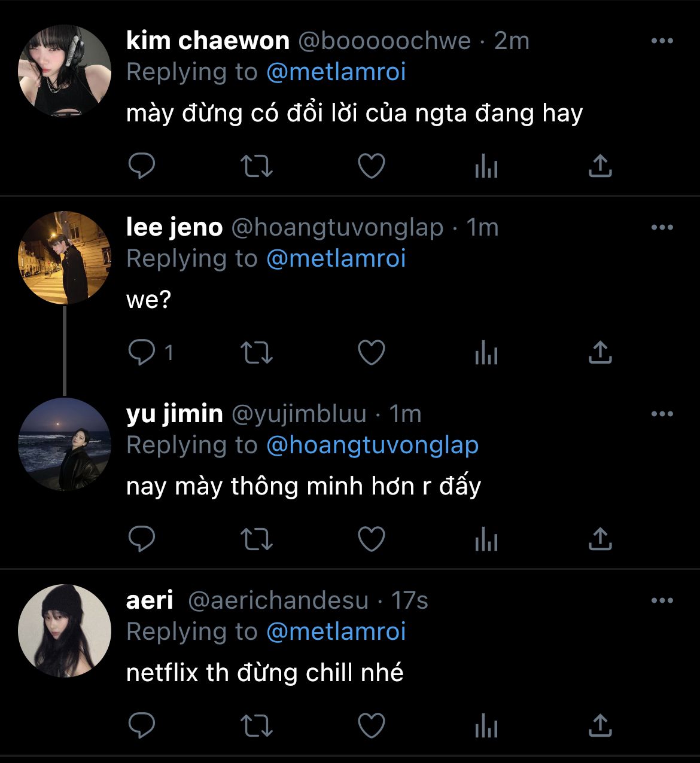Click the @hoangtuvonglap mention link
Image resolution: width=700 pixels, height=763 pixels.
pyautogui.click(x=372, y=445)
